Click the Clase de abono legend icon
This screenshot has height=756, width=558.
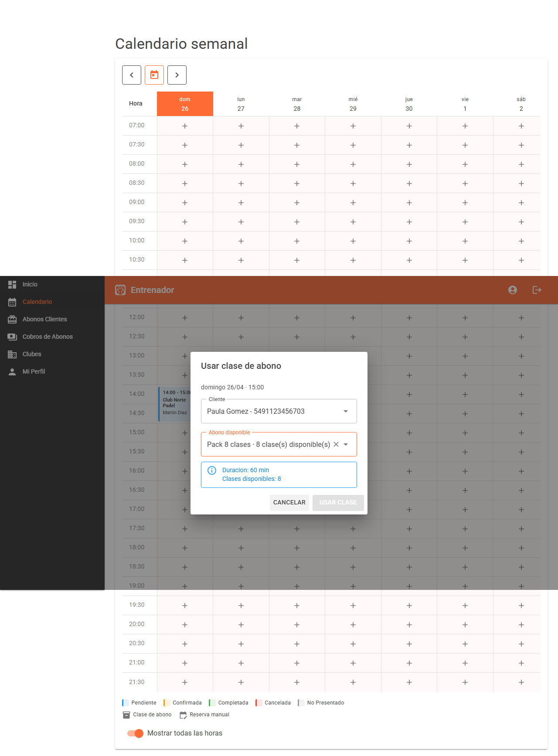click(126, 715)
